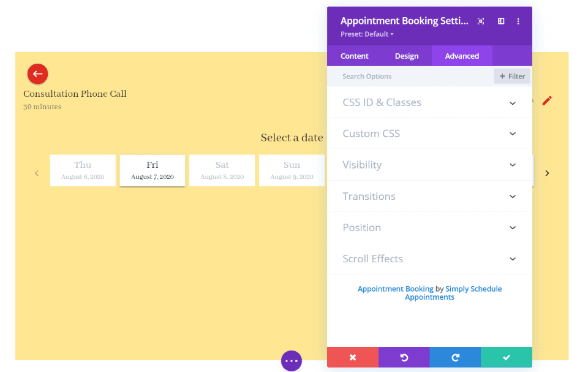Select the Friday August 7 date
Screen dimensions: 588x372
point(152,170)
